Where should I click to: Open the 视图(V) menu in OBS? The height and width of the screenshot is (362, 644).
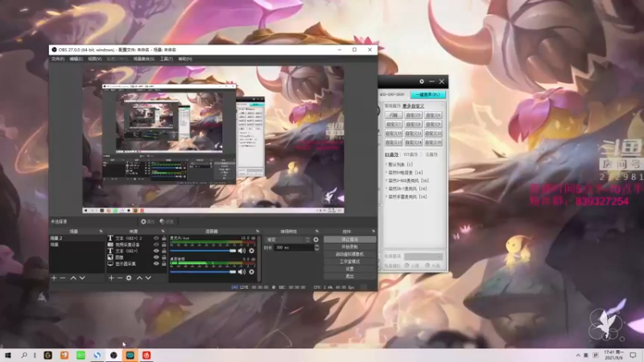click(94, 59)
